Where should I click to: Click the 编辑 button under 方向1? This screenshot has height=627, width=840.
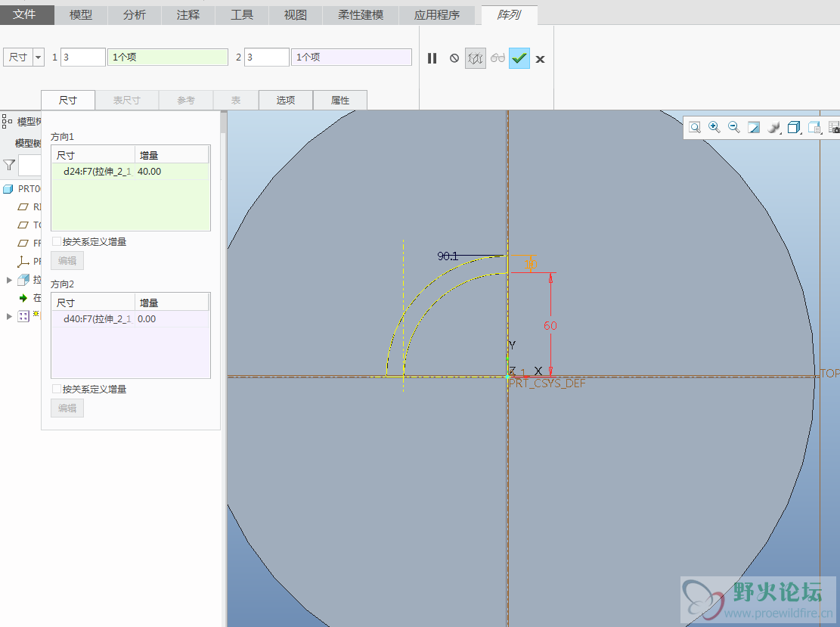pyautogui.click(x=67, y=261)
